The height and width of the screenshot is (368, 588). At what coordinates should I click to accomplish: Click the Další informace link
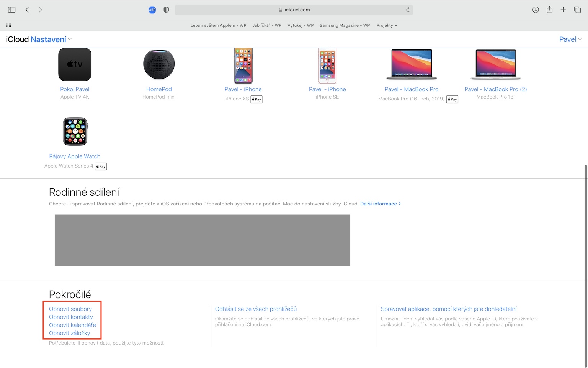(x=380, y=204)
